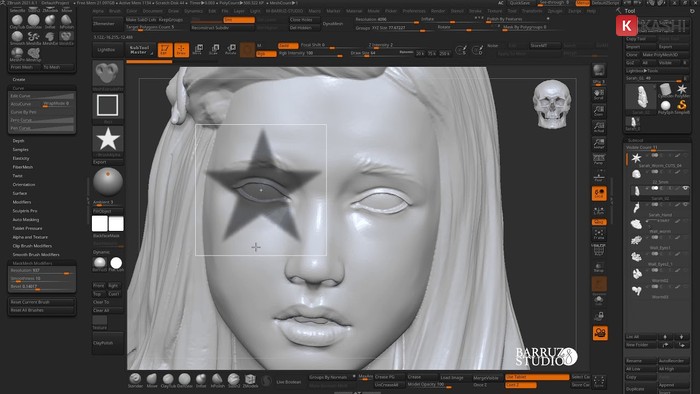Image resolution: width=700 pixels, height=394 pixels.
Task: Toggle visibility eye of Sarah_02 subtool
Action: pyautogui.click(x=686, y=188)
